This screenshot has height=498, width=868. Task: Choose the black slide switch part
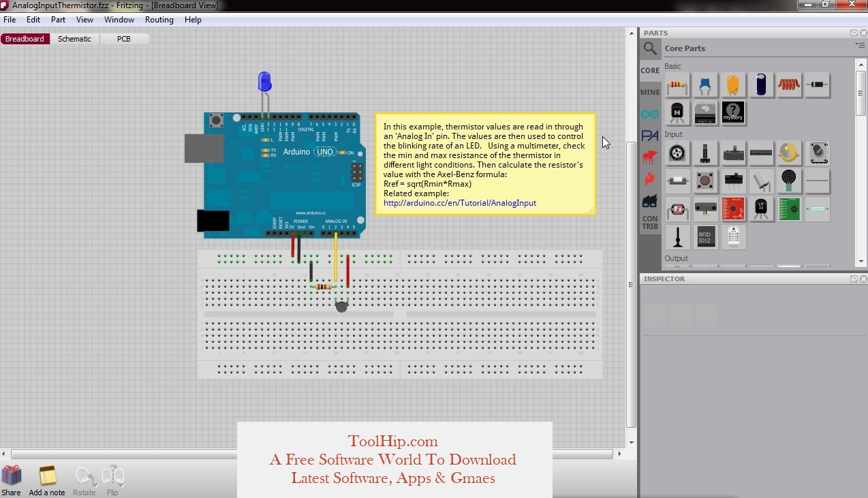[x=733, y=181]
